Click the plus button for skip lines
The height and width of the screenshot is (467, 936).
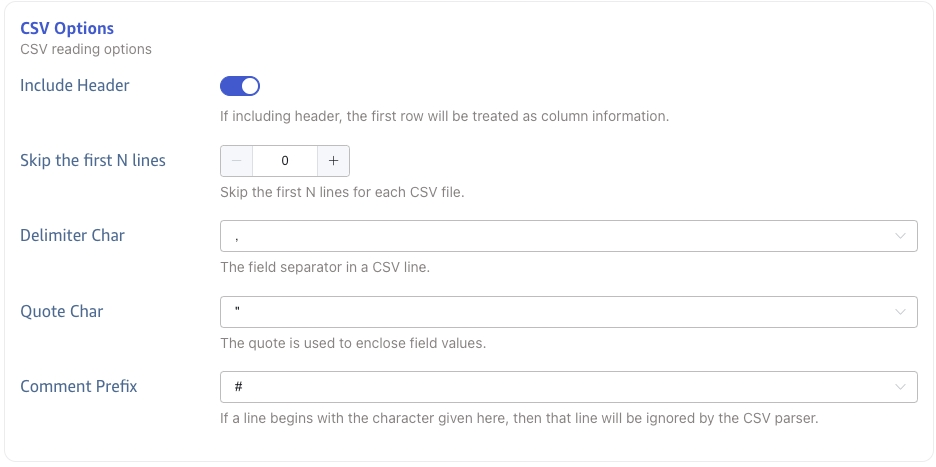coord(333,161)
